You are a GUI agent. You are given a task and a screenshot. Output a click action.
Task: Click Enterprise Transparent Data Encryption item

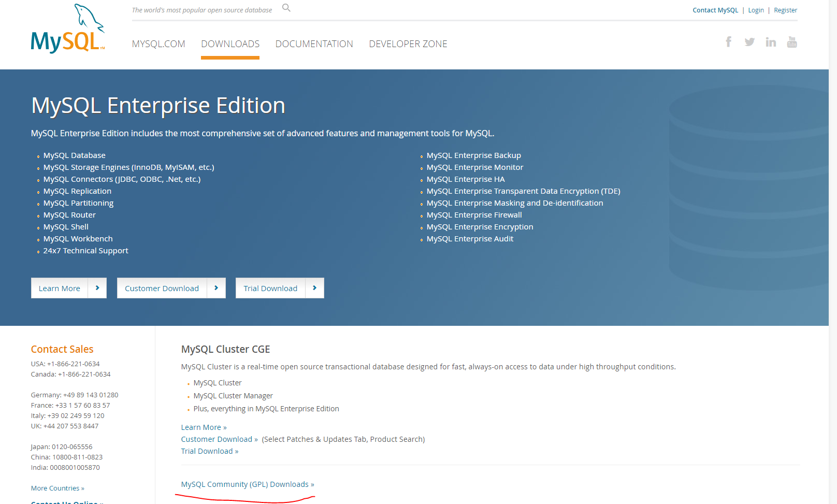(x=523, y=191)
